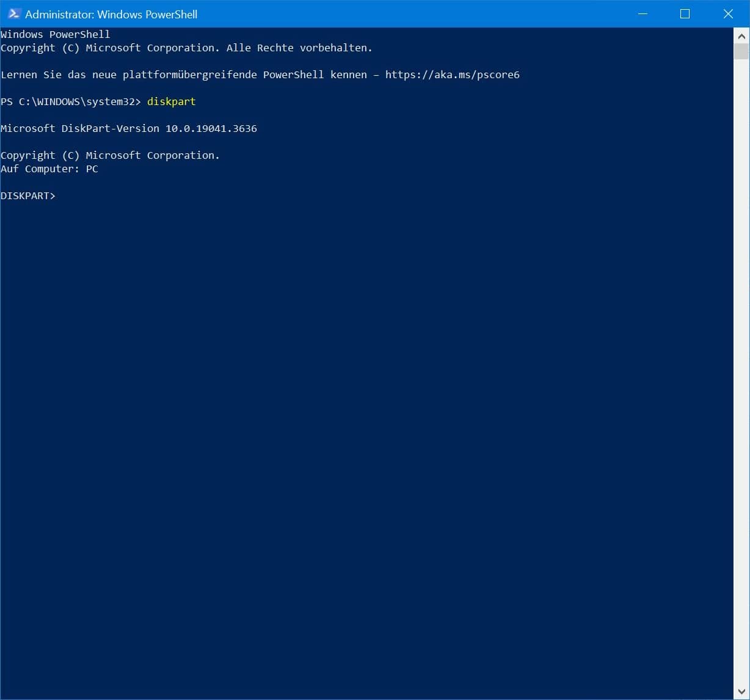The width and height of the screenshot is (750, 700).
Task: Close the Administrator PowerShell window
Action: coord(728,13)
